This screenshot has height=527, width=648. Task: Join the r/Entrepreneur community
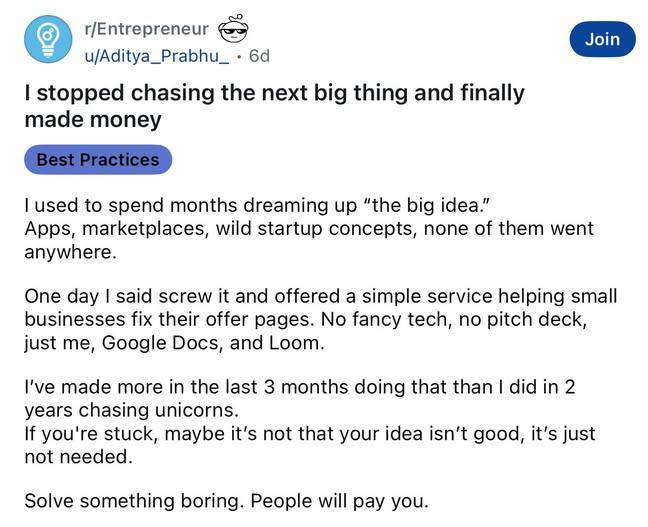tap(602, 39)
